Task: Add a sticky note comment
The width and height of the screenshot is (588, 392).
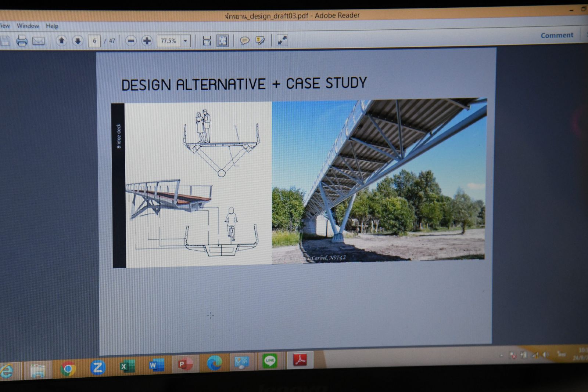Action: pos(244,40)
